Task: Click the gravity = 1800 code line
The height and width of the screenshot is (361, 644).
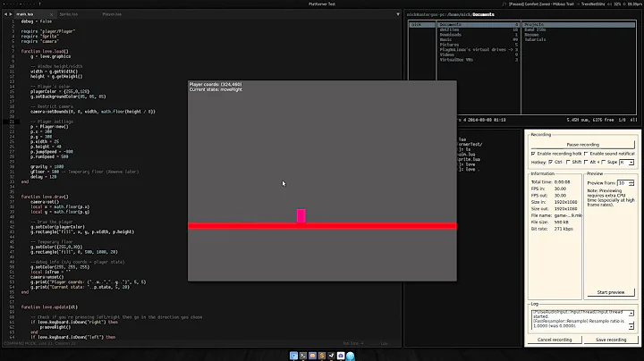Action: (x=47, y=166)
